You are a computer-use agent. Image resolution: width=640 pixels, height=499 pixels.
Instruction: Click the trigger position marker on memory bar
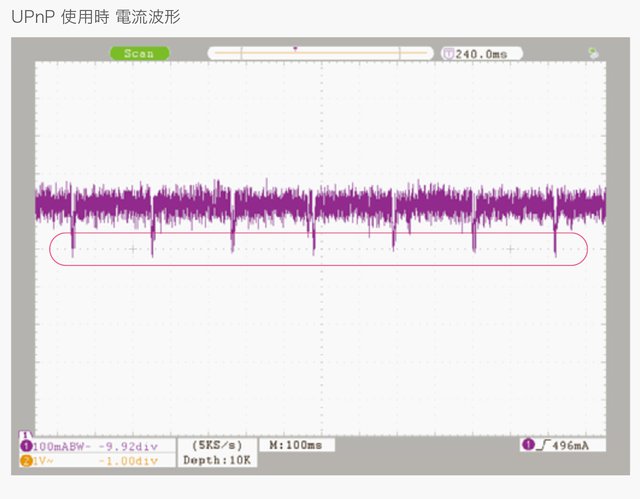tap(295, 48)
